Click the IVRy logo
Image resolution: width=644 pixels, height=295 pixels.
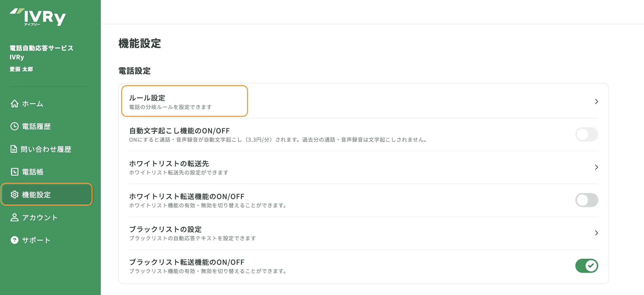coord(38,17)
